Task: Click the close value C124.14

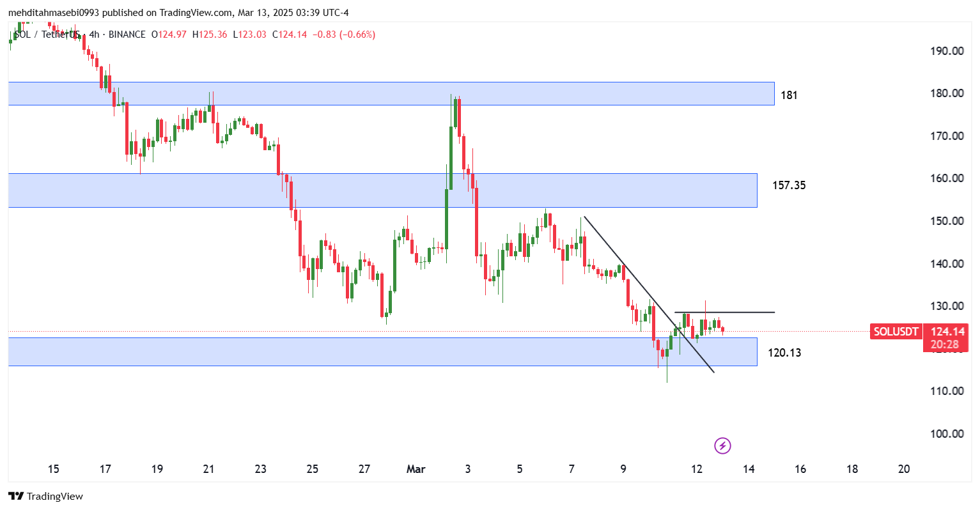Action: click(290, 35)
